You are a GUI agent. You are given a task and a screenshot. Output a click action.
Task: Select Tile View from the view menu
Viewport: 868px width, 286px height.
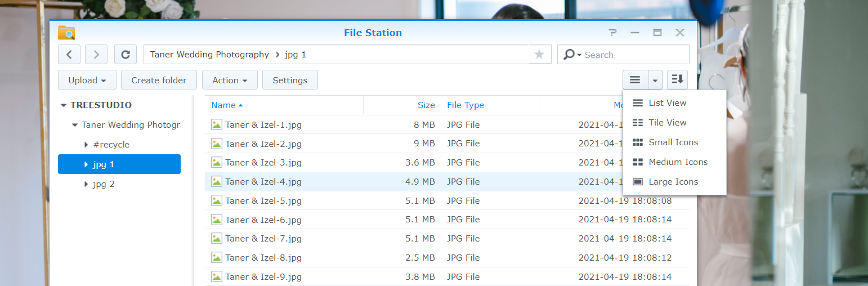(667, 123)
